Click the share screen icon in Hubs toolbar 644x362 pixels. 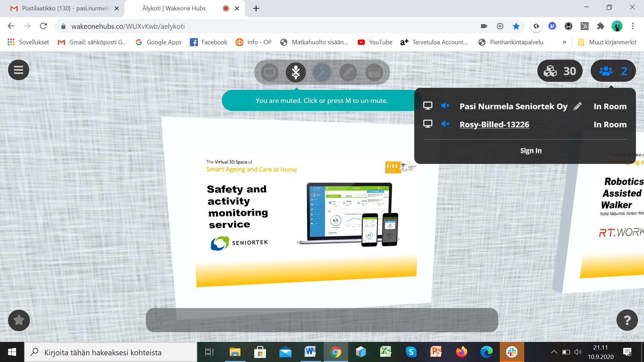[x=270, y=72]
